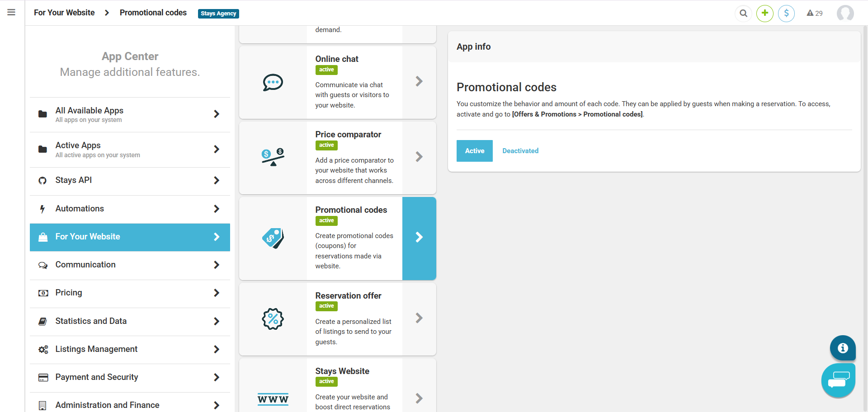Screen dimensions: 868x412
Task: Click the Stays Agency badge
Action: click(218, 14)
